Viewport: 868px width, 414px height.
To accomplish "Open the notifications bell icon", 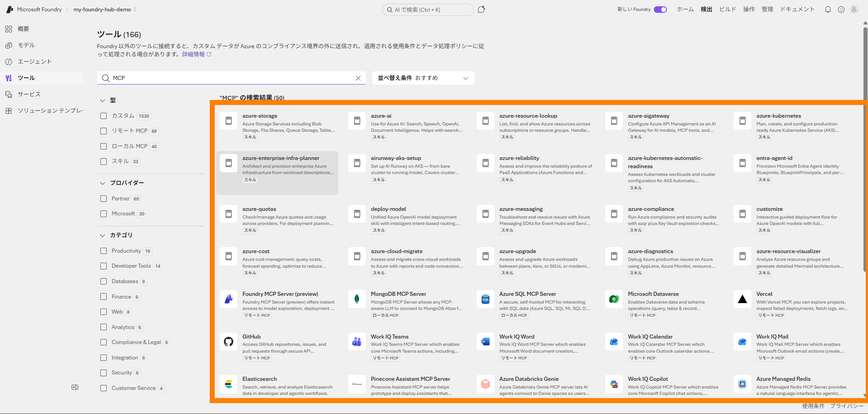I will [x=828, y=10].
